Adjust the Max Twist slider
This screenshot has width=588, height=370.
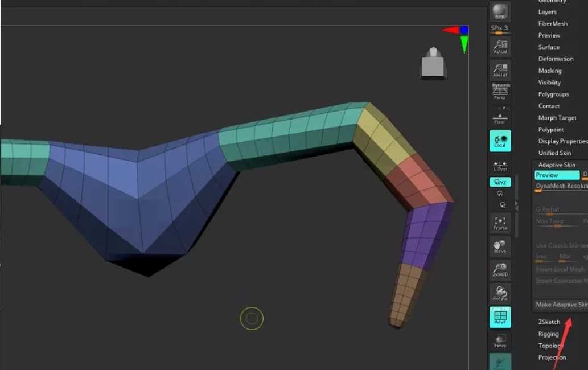[x=557, y=221]
